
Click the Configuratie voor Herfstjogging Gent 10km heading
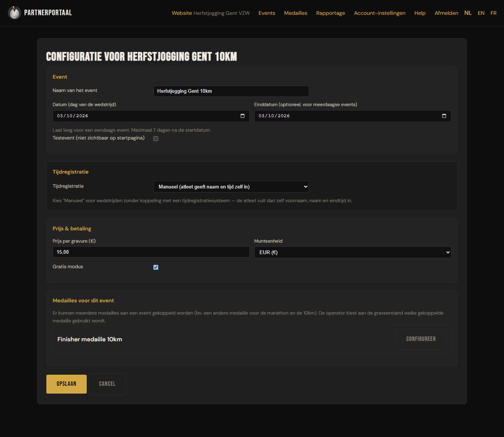coord(142,56)
